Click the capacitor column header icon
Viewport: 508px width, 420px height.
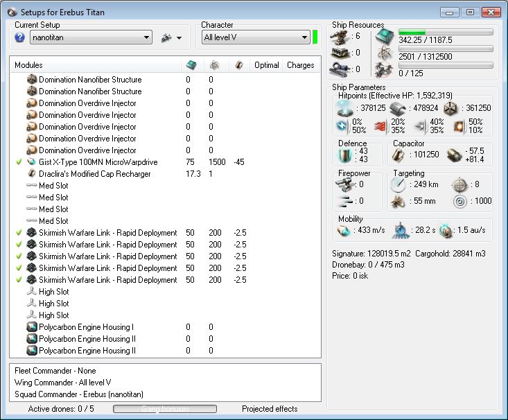(x=239, y=65)
